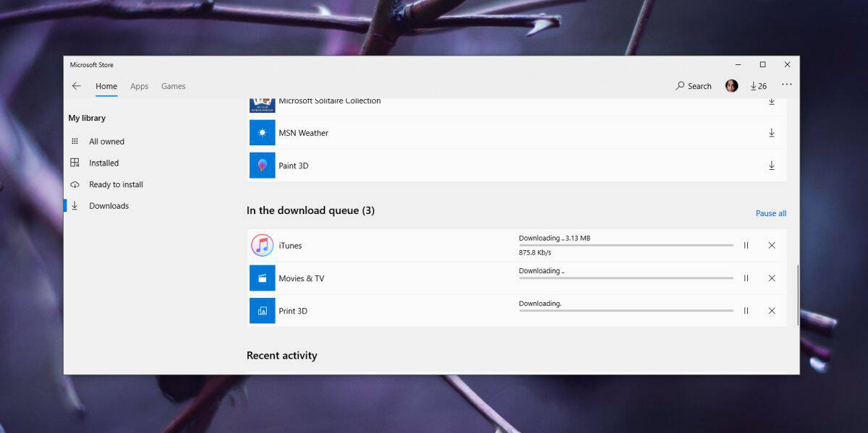The image size is (868, 433).
Task: Pause the Movies & TV download
Action: click(x=746, y=278)
